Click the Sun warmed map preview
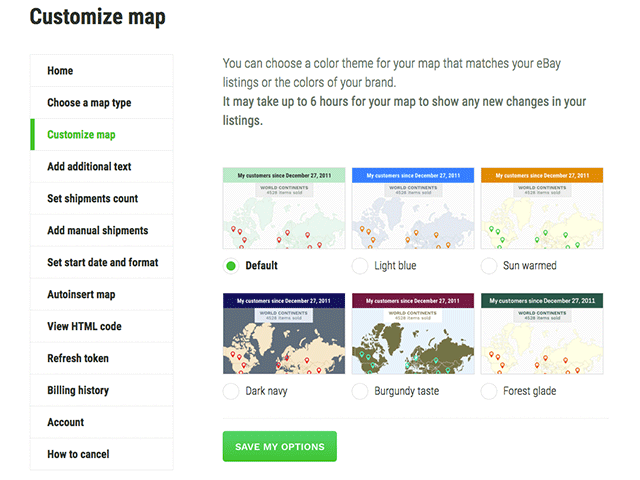Image resolution: width=640 pixels, height=480 pixels. pos(542,209)
